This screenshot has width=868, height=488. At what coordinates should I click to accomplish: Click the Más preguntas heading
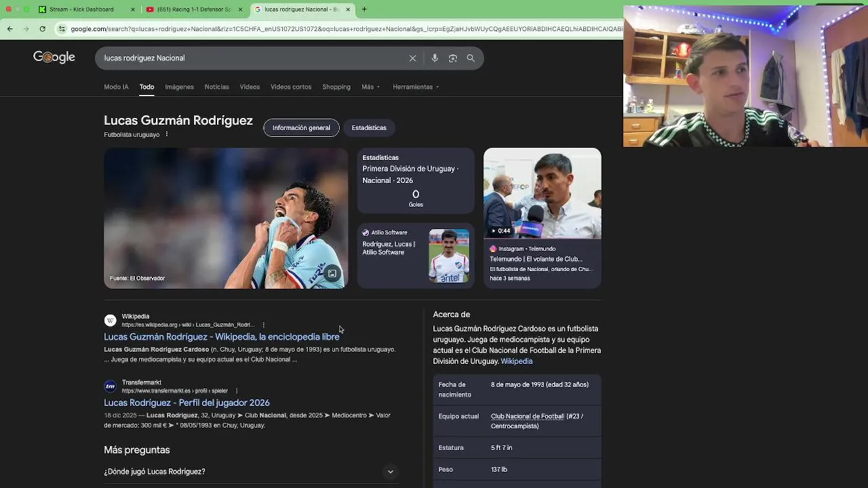137,450
